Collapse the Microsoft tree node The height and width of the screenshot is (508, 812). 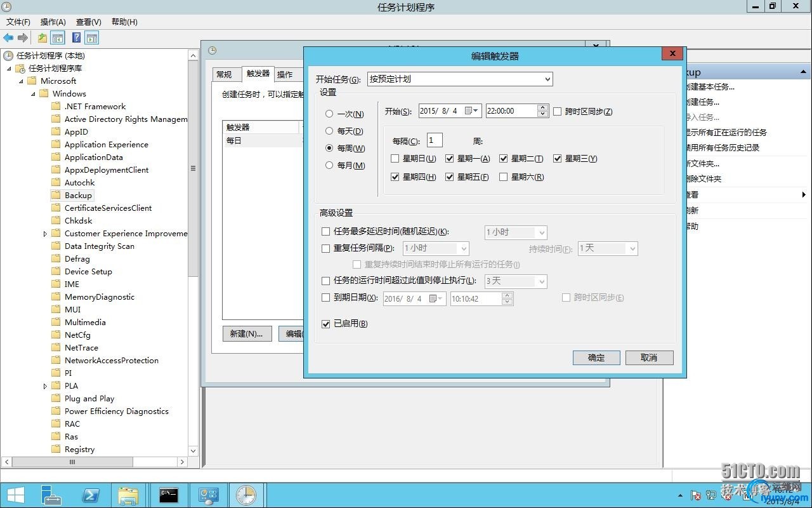[x=21, y=81]
